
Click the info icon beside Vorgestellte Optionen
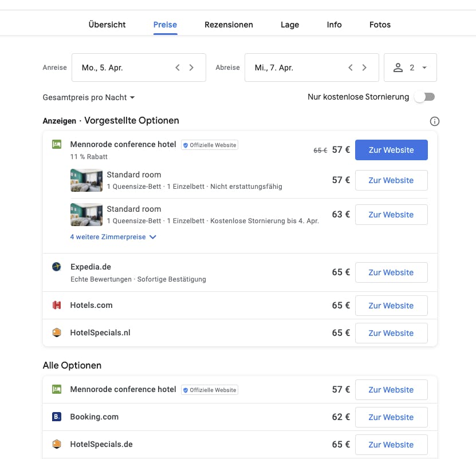pos(434,121)
